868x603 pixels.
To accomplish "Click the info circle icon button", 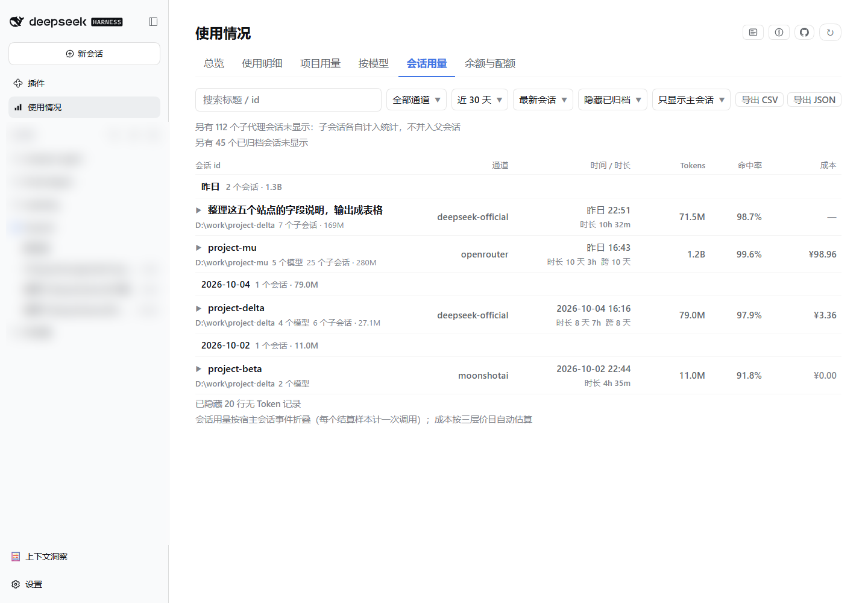I will click(779, 33).
